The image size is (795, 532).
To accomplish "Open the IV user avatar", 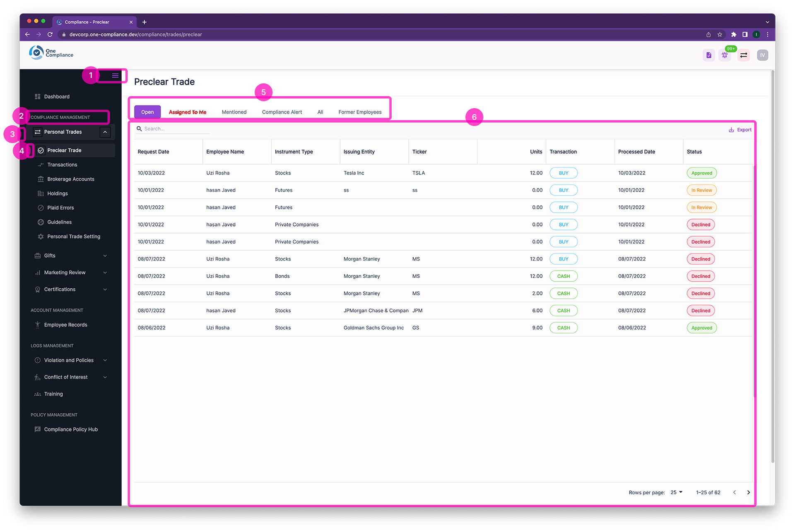I will (x=762, y=55).
